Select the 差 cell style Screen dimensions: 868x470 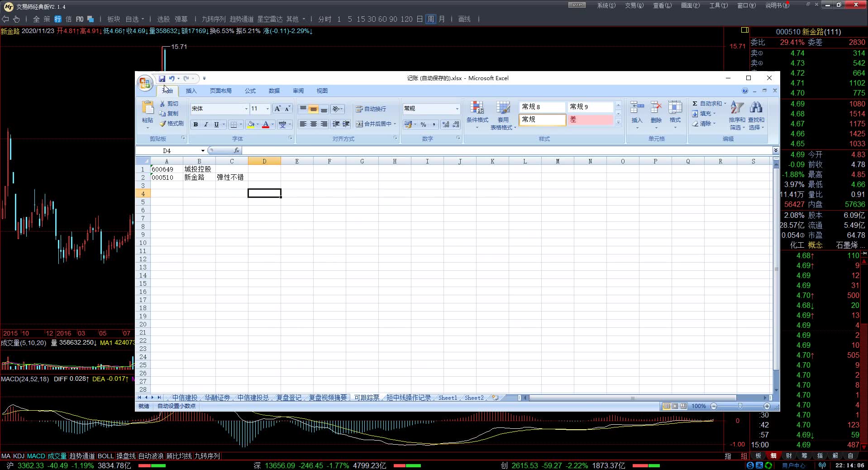tap(590, 120)
